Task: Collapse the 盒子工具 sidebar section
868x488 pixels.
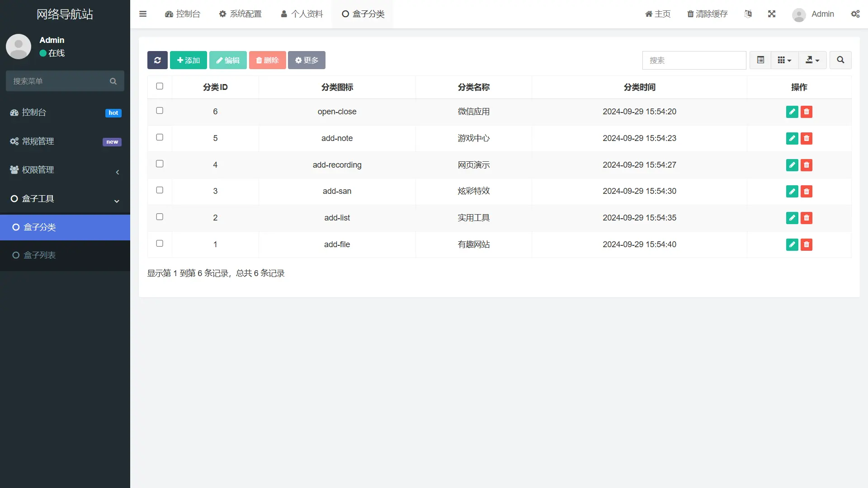Action: [x=116, y=201]
